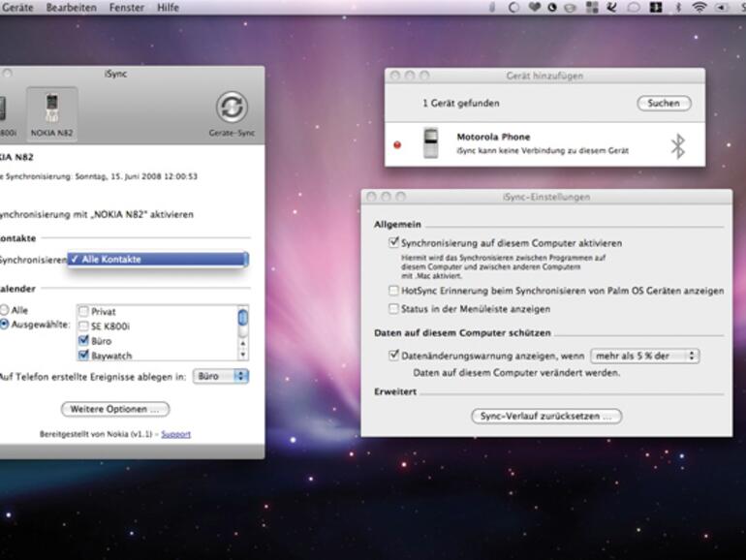Screen dimensions: 746x560
Task: Open the Wi-Fi status menu bar icon
Action: pyautogui.click(x=699, y=8)
